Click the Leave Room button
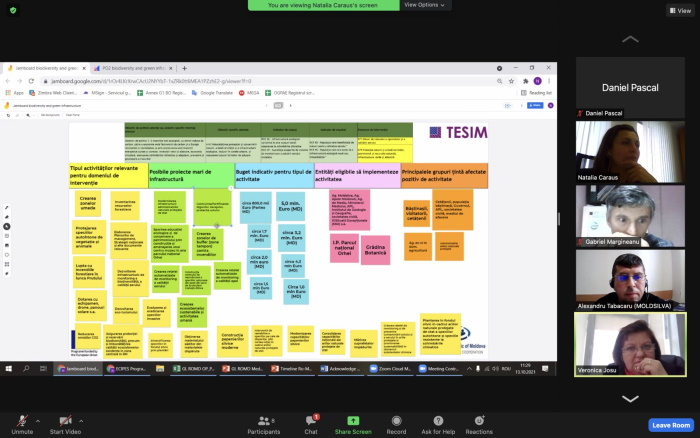Viewport: 700px width, 438px height. coord(671,425)
